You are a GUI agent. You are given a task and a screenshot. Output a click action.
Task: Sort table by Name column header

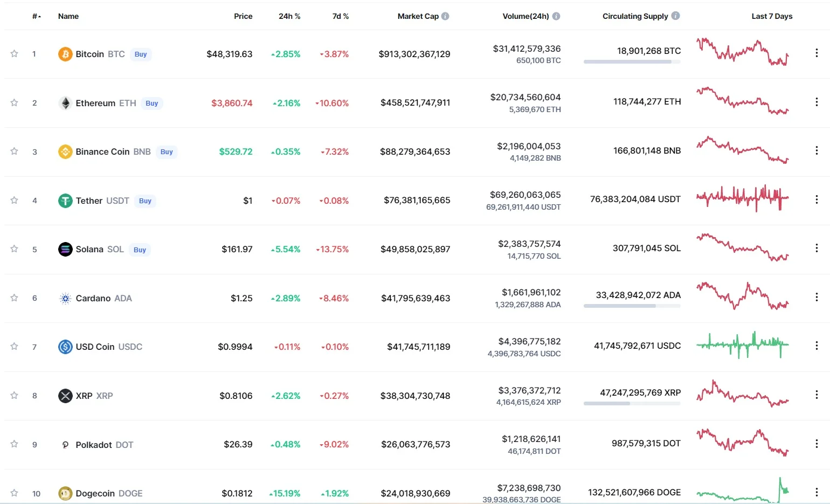point(68,16)
